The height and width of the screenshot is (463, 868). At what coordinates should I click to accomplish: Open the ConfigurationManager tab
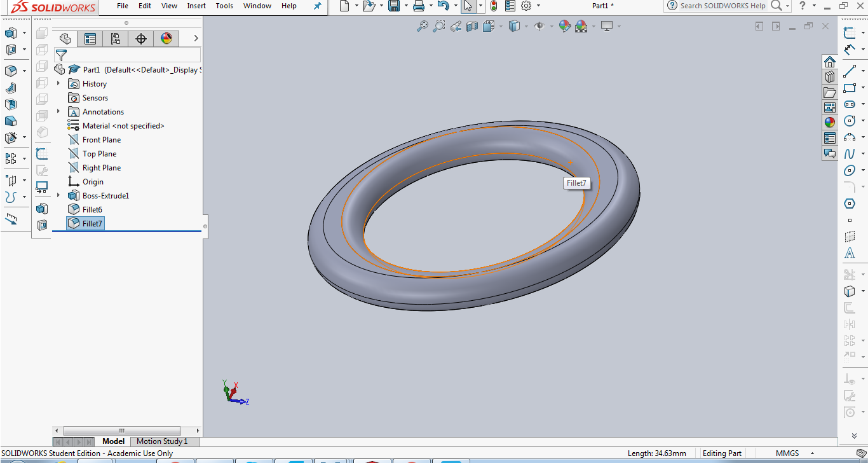pyautogui.click(x=115, y=39)
